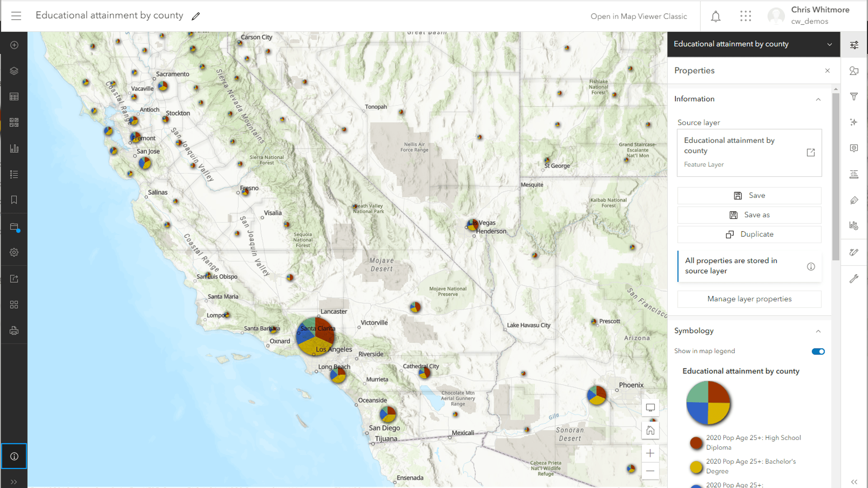This screenshot has height=488, width=868.
Task: Collapse the Information section
Action: (818, 99)
